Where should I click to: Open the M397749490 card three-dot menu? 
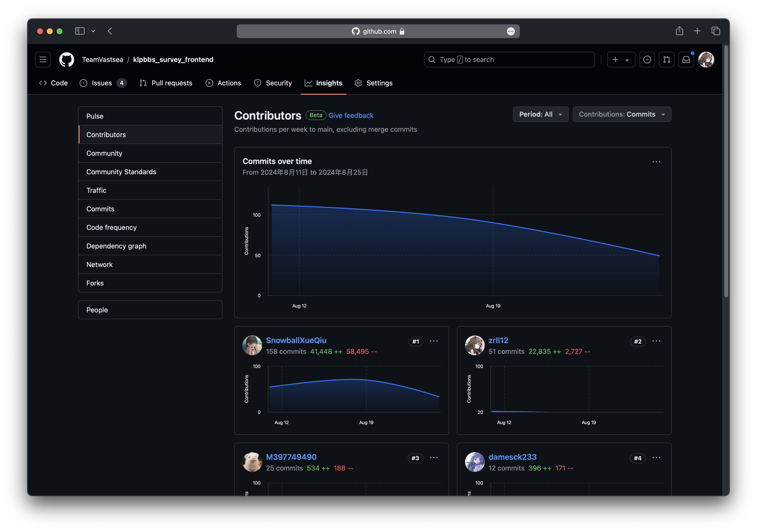[434, 458]
